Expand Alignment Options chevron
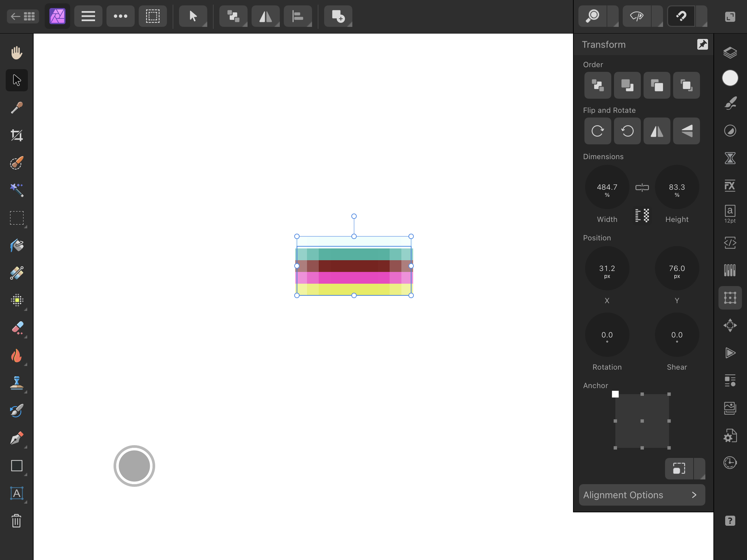747x560 pixels. pyautogui.click(x=694, y=495)
